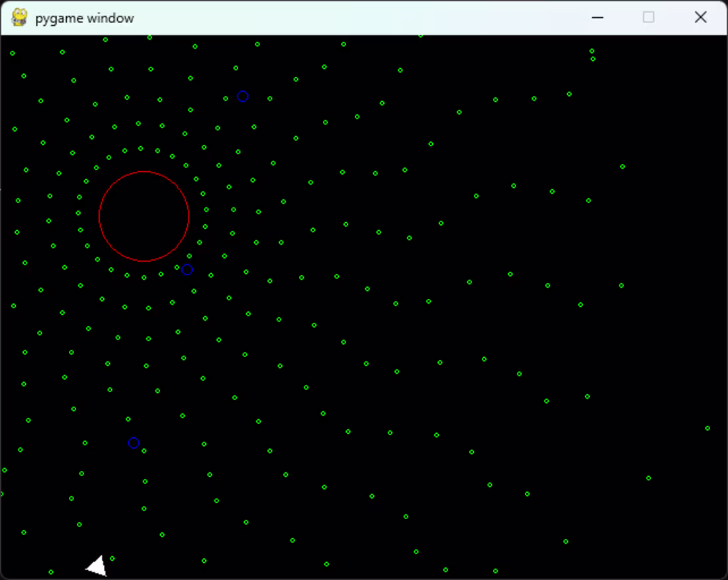Click the blue circle below the red circle
The height and width of the screenshot is (580, 728).
(x=187, y=269)
